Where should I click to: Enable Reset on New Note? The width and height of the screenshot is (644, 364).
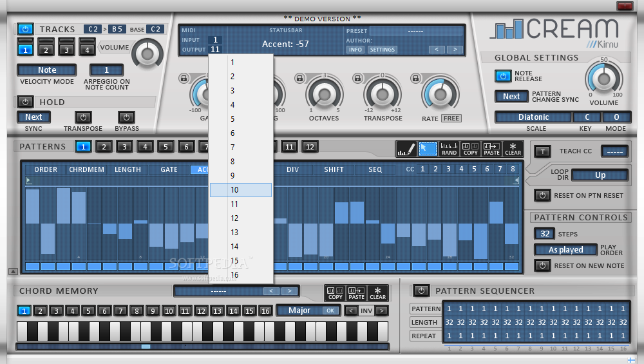[x=542, y=265]
